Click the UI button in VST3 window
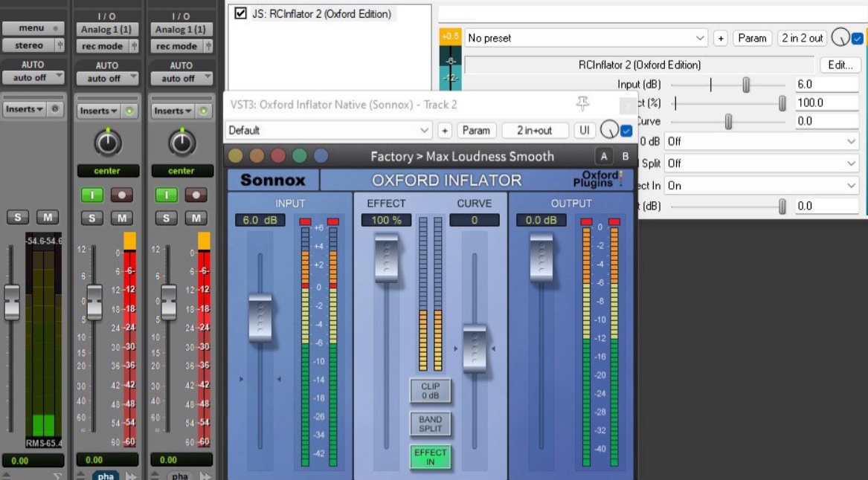This screenshot has height=480, width=868. tap(585, 131)
